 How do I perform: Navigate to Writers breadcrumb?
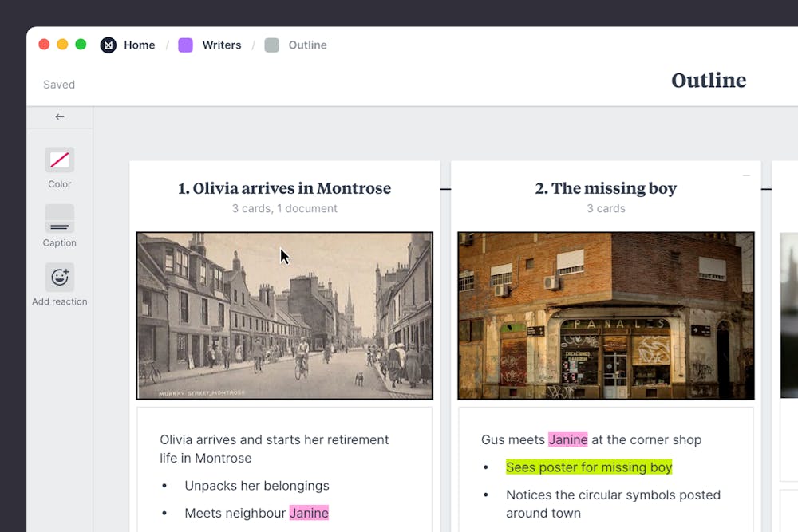(221, 45)
